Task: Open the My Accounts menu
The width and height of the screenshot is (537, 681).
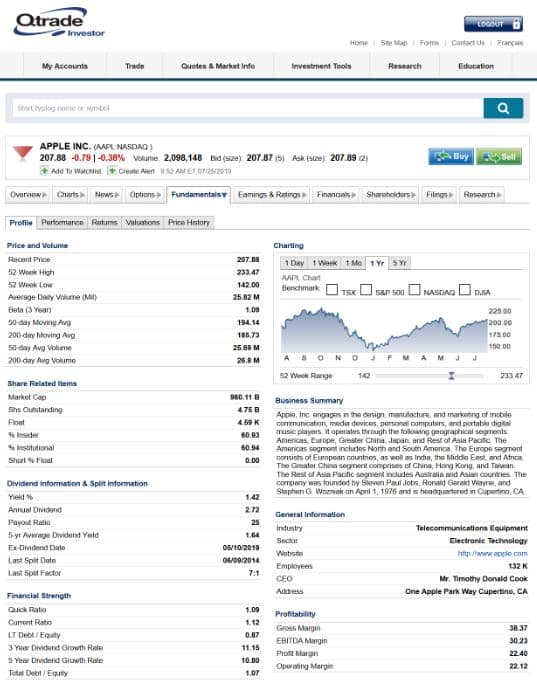Action: point(65,66)
